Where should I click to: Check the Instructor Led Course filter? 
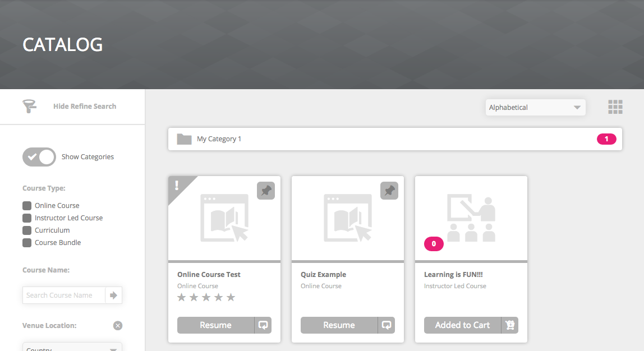point(27,218)
